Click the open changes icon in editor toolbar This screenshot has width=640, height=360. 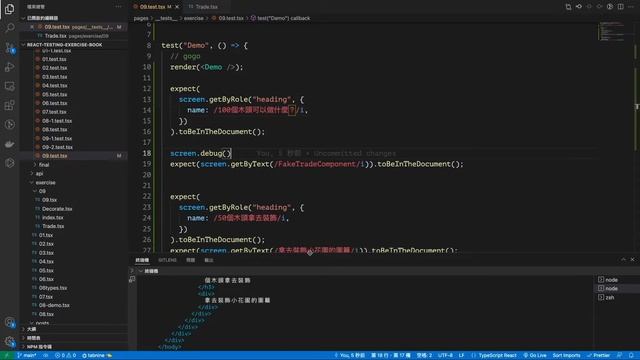[x=568, y=7]
